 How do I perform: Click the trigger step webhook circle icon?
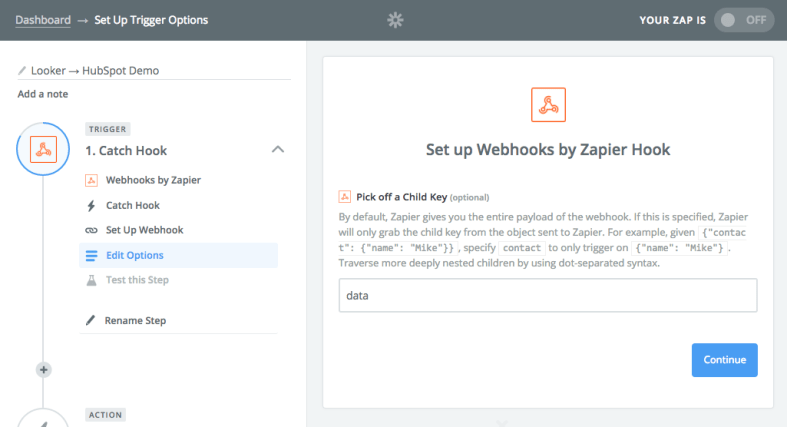tap(43, 150)
